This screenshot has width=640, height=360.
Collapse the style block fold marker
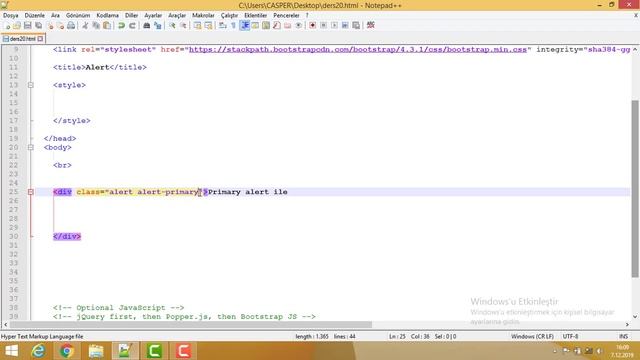pos(31,85)
